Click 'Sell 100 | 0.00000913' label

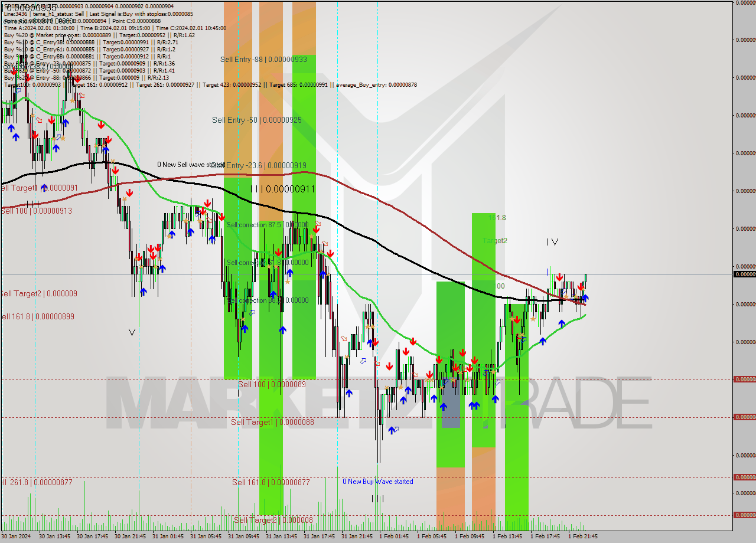[x=36, y=211]
